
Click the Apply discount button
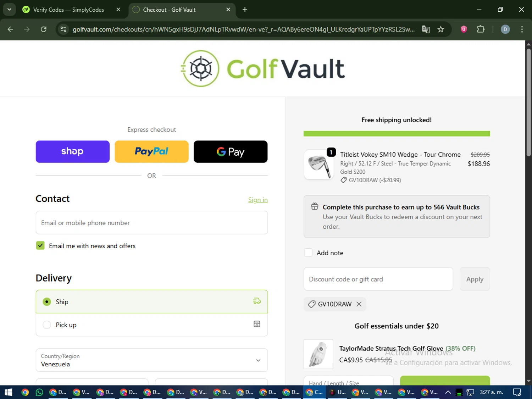click(x=475, y=279)
